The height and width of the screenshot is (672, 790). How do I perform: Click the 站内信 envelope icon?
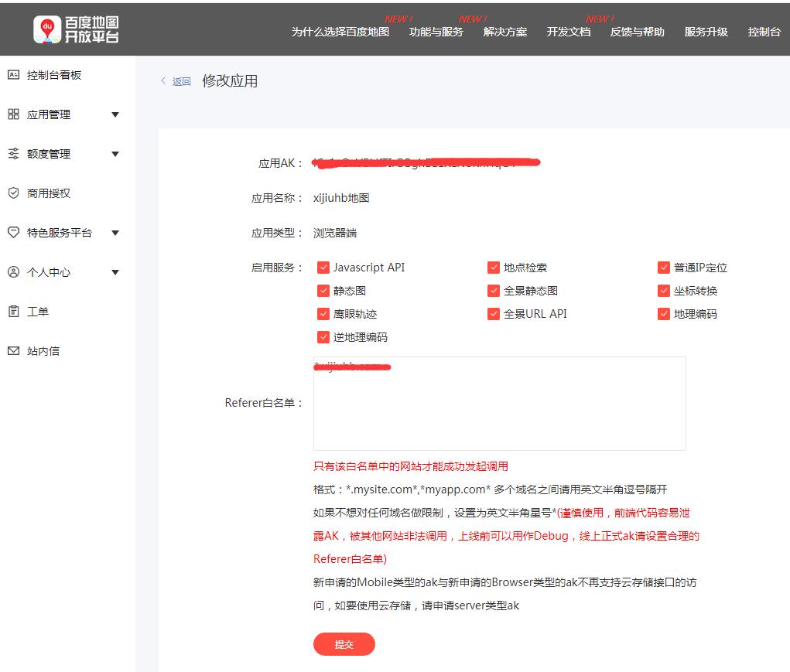pyautogui.click(x=13, y=351)
